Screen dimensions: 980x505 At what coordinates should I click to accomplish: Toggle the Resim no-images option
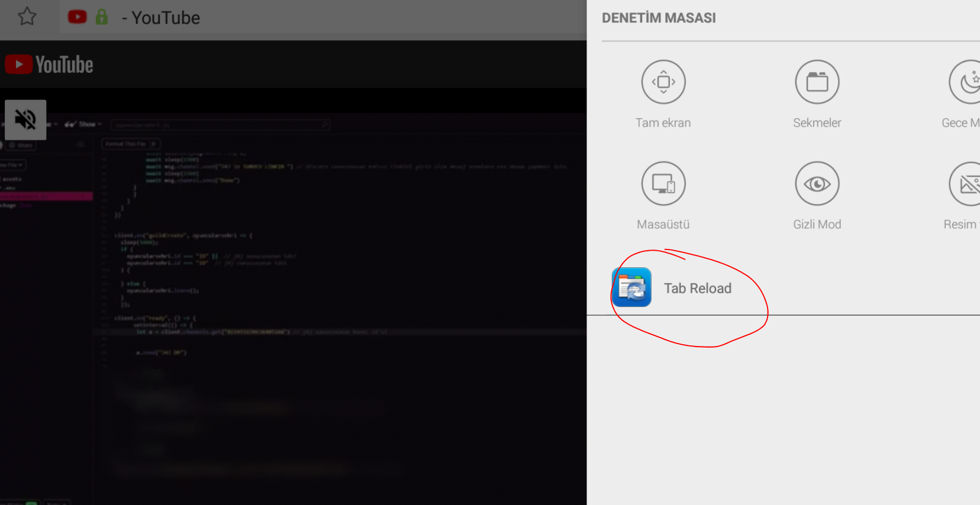(967, 184)
